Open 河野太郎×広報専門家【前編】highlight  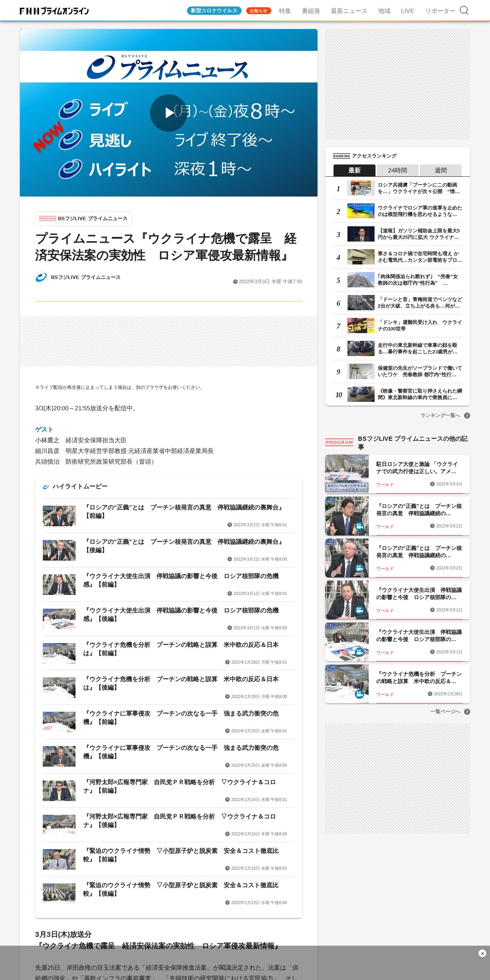pyautogui.click(x=168, y=790)
